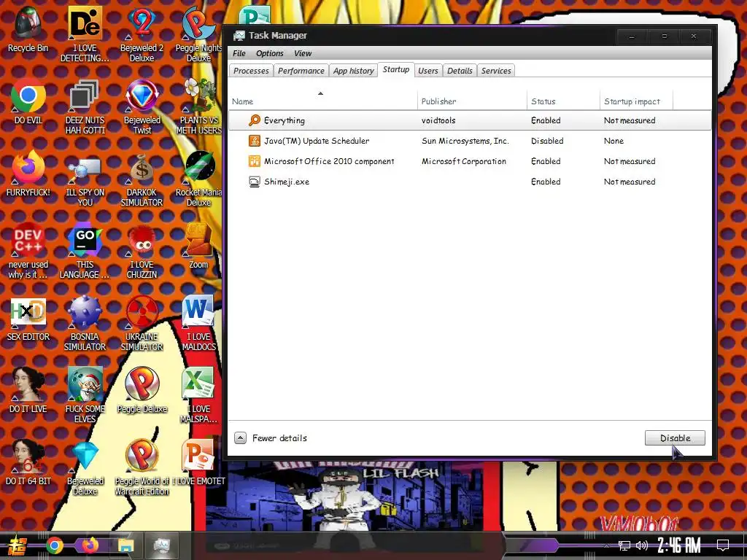Viewport: 747px width, 560px height.
Task: Open the File menu in Task Manager
Action: pos(239,53)
